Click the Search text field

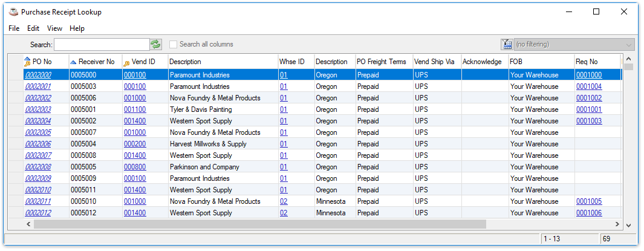click(x=102, y=44)
